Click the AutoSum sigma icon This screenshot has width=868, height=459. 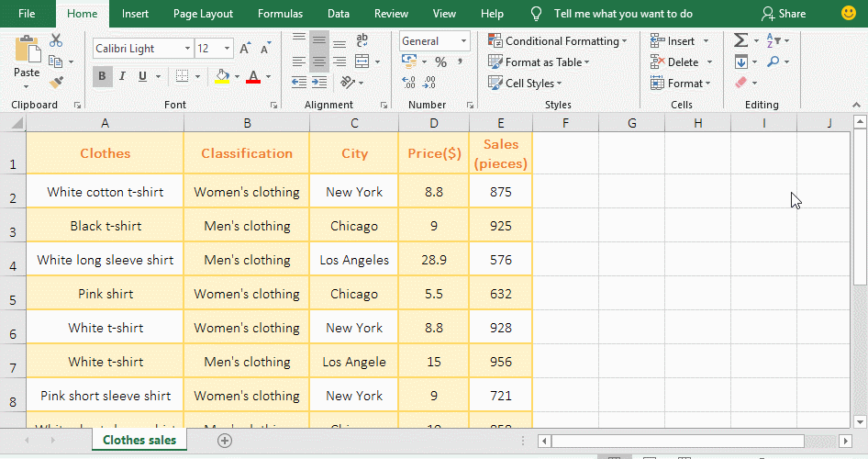(740, 40)
